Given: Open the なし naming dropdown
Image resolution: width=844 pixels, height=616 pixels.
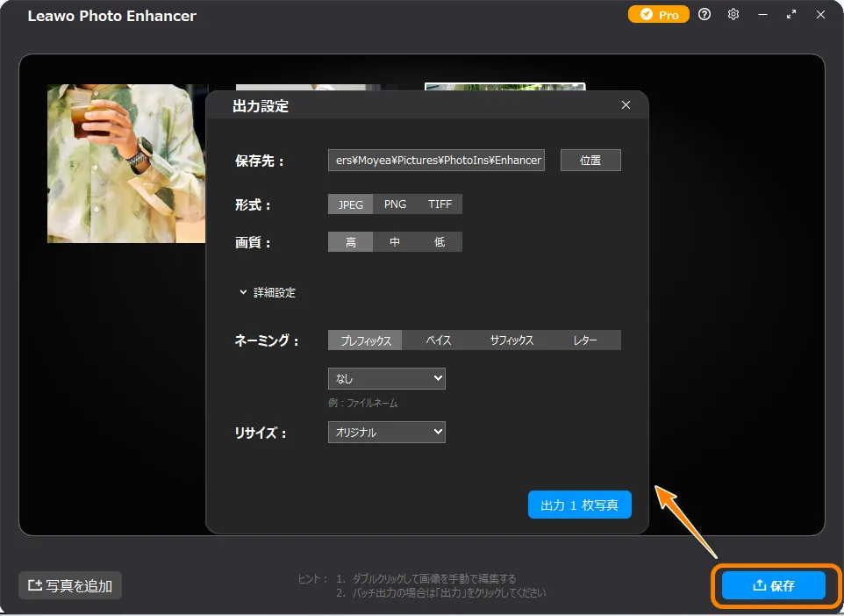Looking at the screenshot, I should coord(386,378).
